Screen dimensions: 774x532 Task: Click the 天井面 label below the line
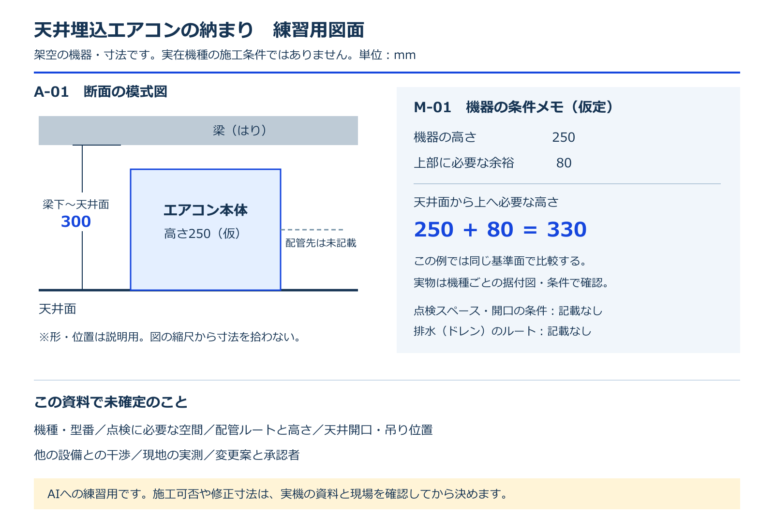point(58,309)
